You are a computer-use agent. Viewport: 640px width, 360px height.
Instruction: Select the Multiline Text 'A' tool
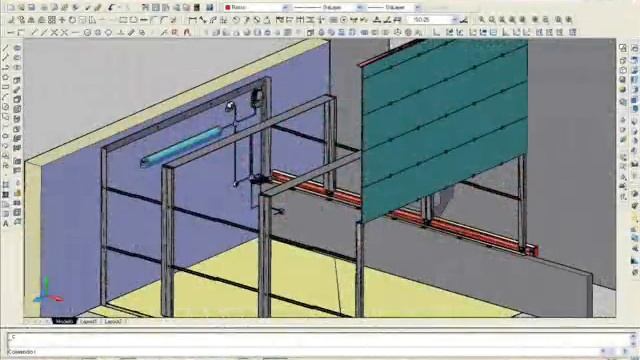pyautogui.click(x=6, y=223)
